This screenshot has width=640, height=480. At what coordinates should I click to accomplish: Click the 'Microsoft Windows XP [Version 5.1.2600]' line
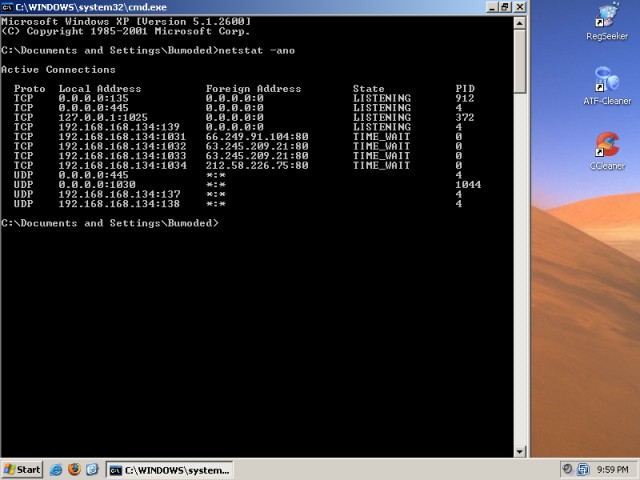point(126,22)
